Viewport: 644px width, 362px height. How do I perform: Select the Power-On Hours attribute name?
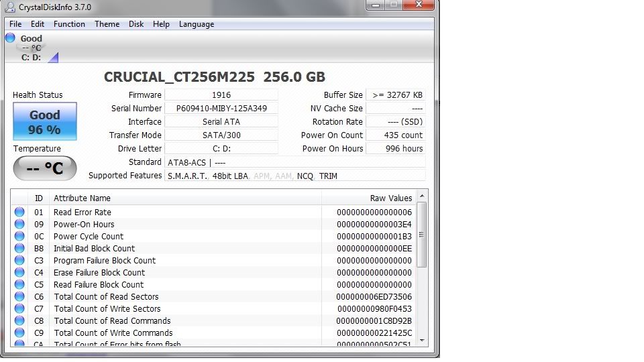[84, 224]
